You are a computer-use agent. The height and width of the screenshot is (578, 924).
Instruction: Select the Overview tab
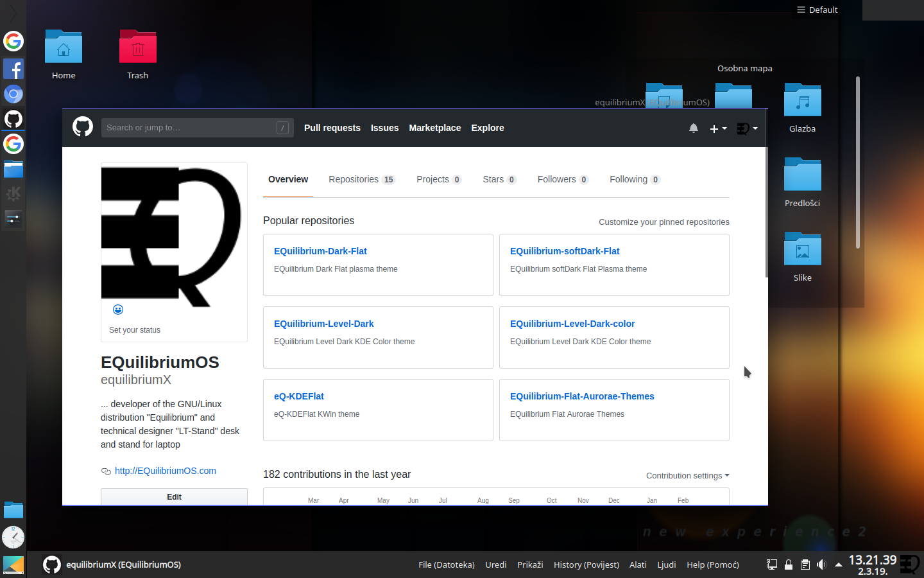point(288,179)
